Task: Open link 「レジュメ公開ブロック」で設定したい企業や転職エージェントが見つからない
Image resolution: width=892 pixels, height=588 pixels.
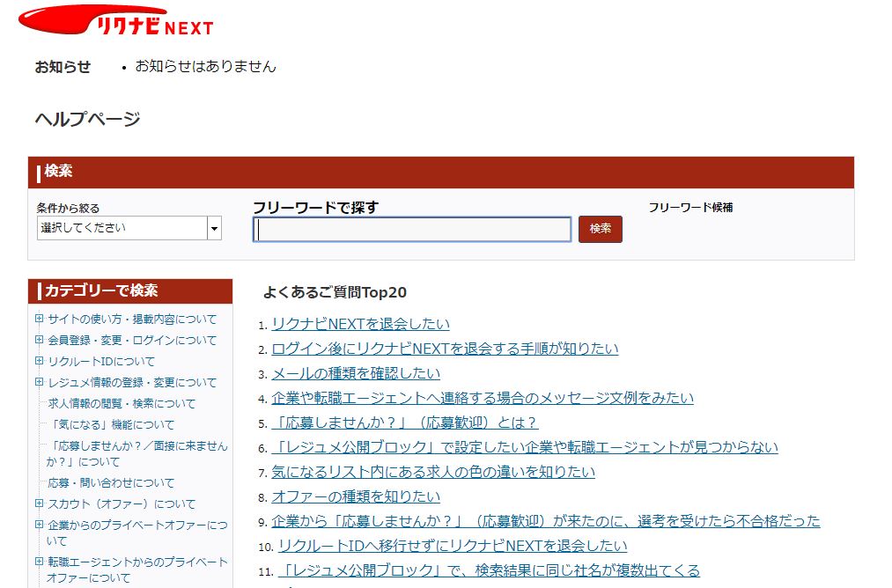Action: [525, 447]
